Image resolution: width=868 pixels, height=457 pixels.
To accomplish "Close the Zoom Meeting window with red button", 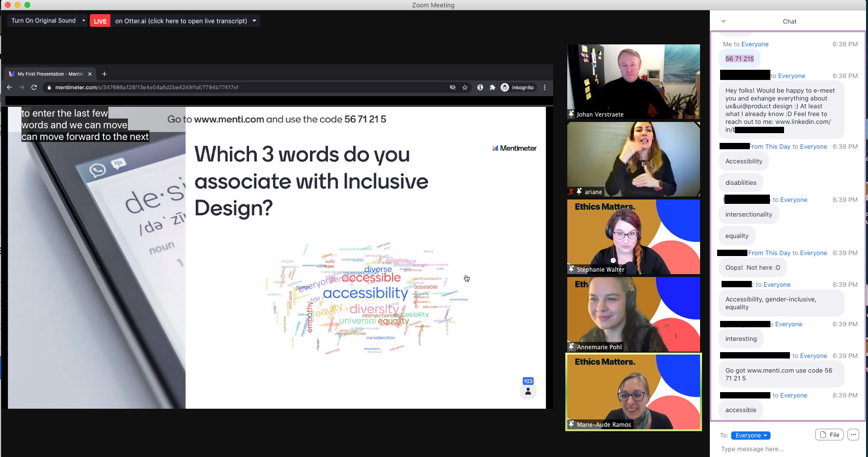I will pyautogui.click(x=8, y=5).
